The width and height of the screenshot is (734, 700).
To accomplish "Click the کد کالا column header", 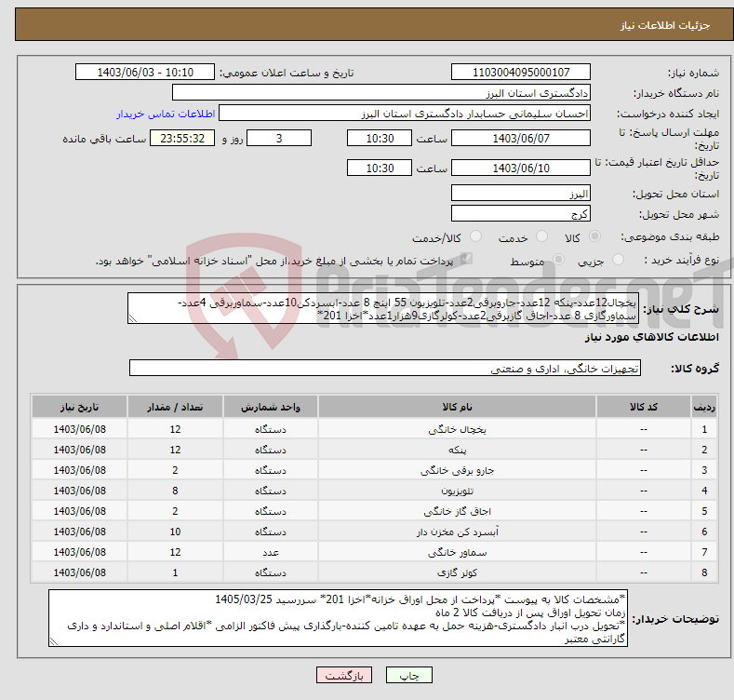I will pos(643,407).
